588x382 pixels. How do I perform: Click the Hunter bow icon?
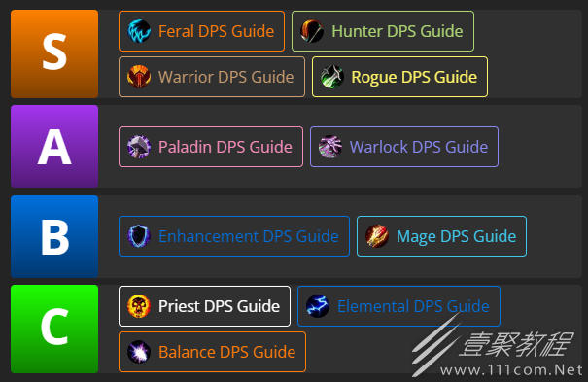(312, 31)
